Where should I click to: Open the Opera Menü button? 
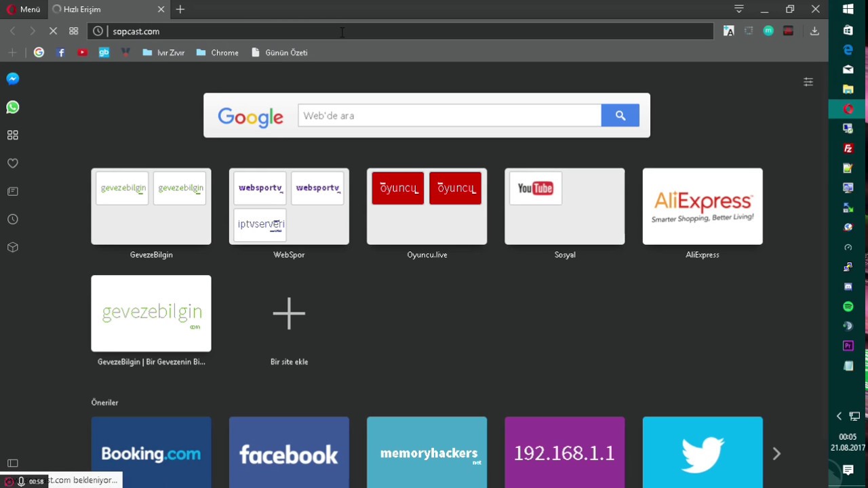(24, 9)
